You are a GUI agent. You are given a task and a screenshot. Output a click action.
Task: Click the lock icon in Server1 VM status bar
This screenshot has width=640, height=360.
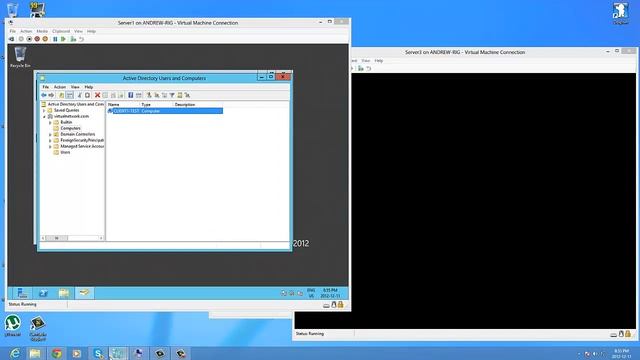tap(341, 304)
